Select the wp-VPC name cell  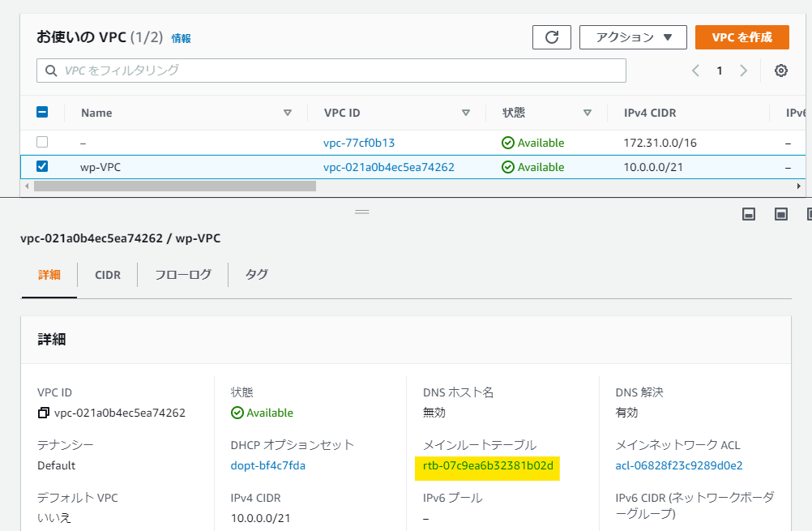(x=100, y=167)
